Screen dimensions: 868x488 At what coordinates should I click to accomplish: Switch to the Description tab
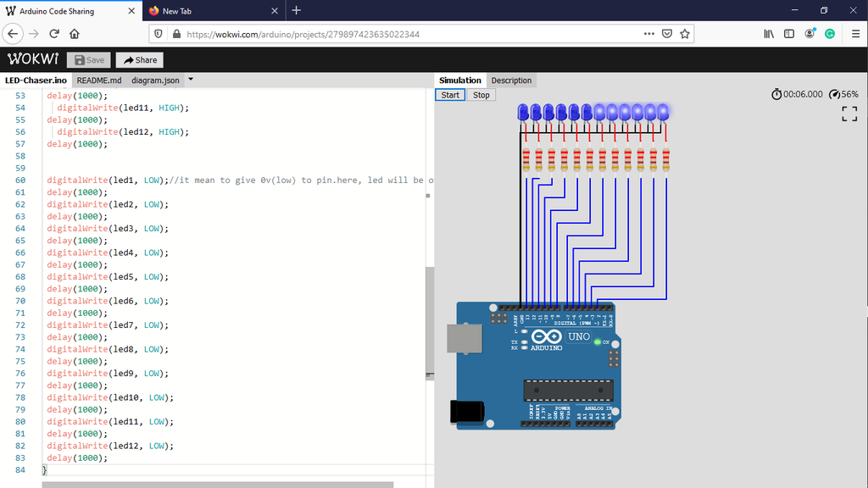pyautogui.click(x=511, y=80)
